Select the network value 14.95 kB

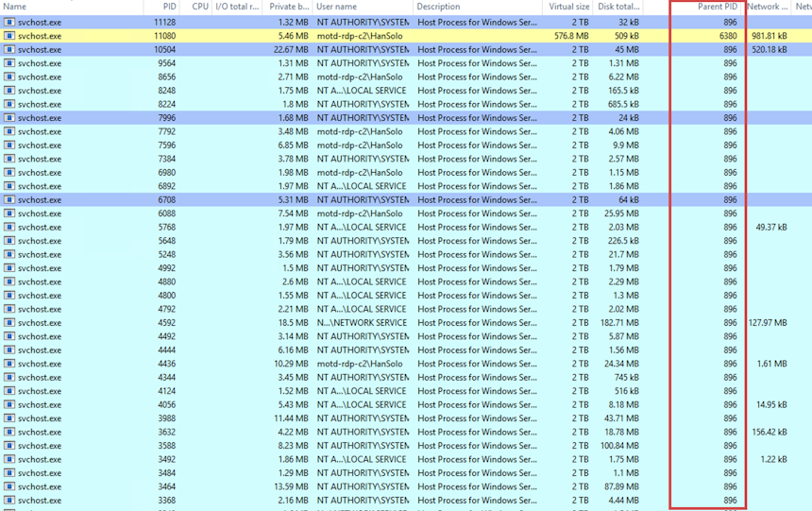point(771,405)
